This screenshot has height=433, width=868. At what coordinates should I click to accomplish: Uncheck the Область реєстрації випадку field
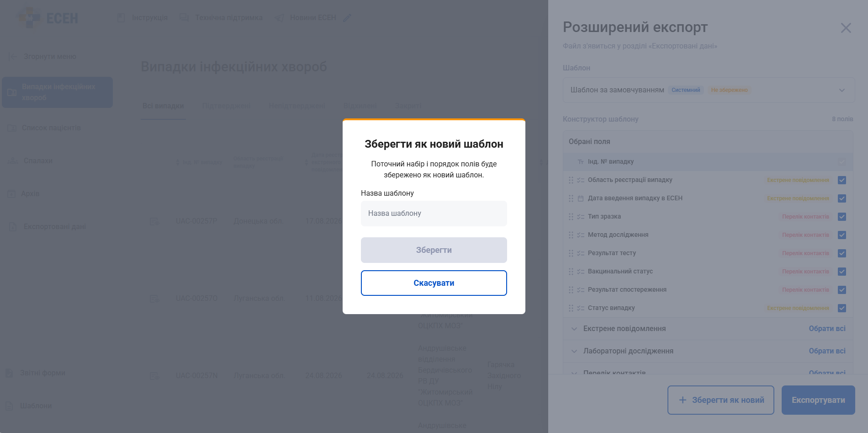[842, 180]
